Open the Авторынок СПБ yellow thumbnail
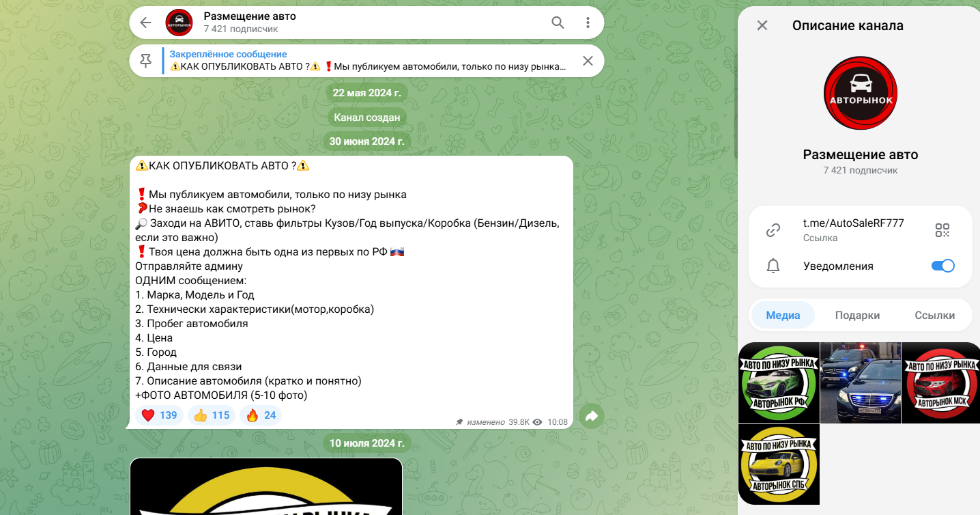 pos(779,464)
